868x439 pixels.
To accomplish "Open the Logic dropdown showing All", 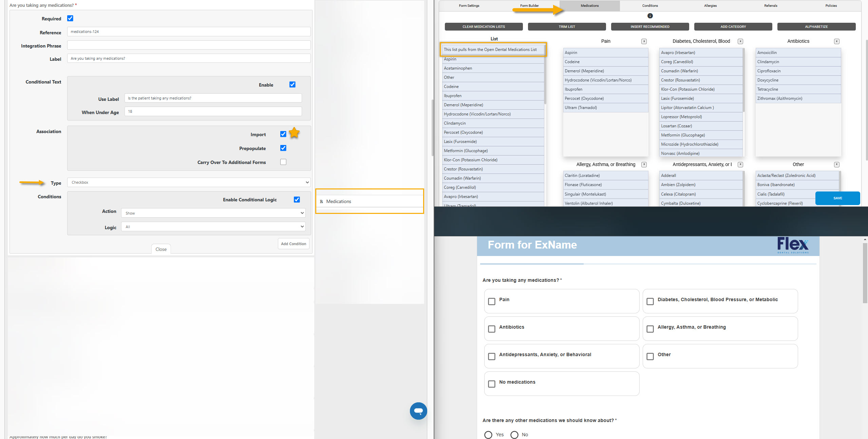I will coord(213,227).
